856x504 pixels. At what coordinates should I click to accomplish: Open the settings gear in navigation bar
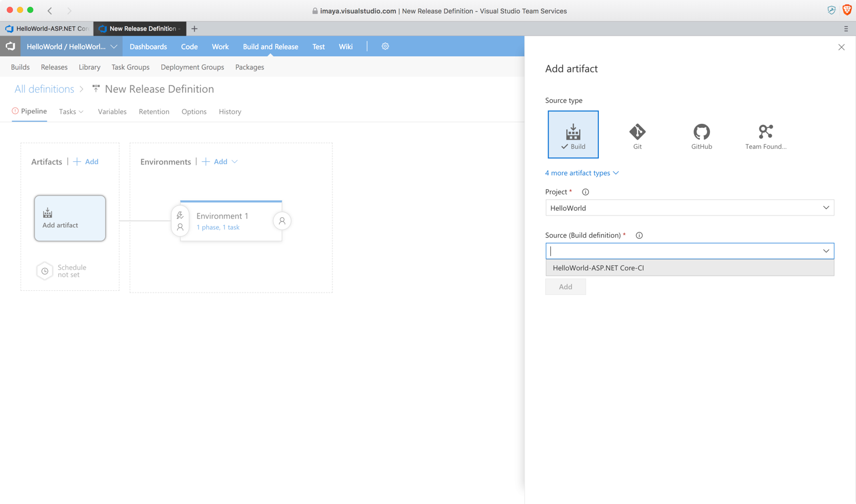pos(385,46)
